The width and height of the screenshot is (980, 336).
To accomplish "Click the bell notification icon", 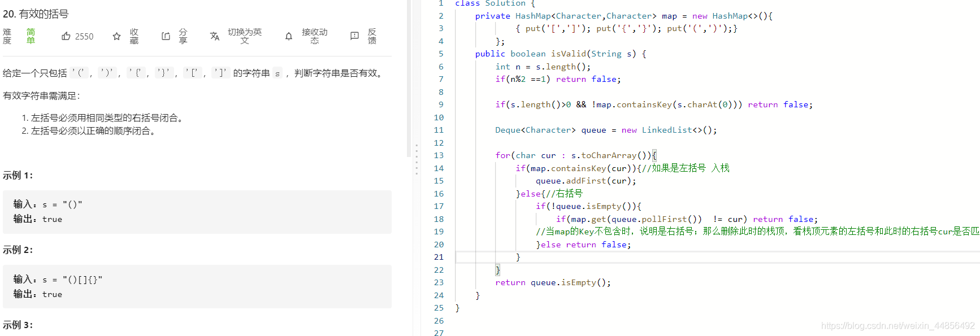I will click(x=289, y=36).
